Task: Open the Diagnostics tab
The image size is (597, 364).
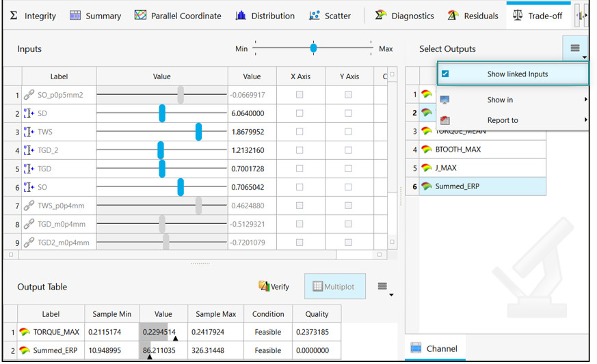Action: click(404, 16)
